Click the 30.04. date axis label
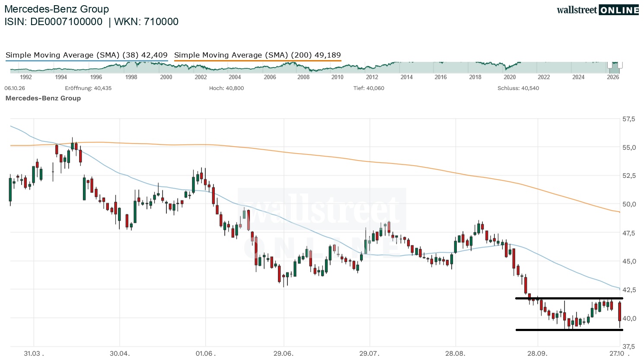 tap(120, 354)
